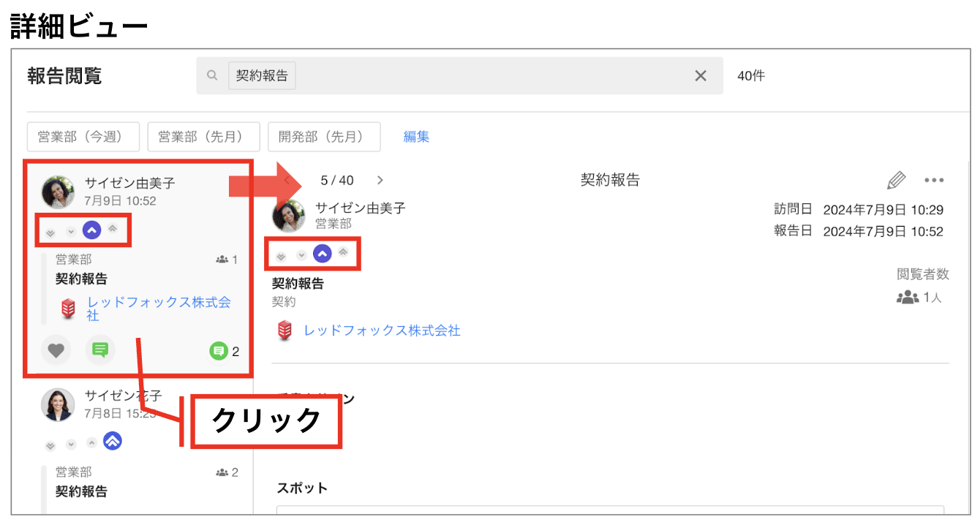Click the 40件 result count
Viewport: 980px width, 525px height.
click(x=751, y=75)
